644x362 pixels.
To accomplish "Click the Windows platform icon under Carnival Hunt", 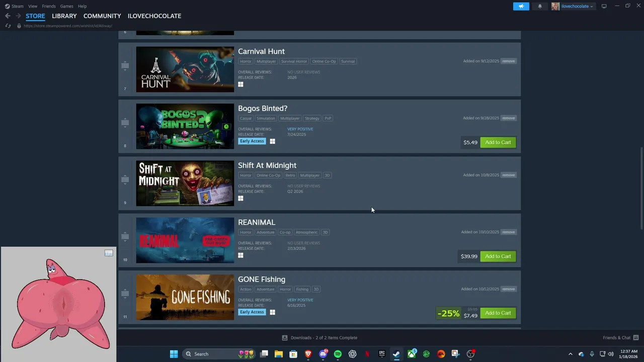I will click(240, 84).
